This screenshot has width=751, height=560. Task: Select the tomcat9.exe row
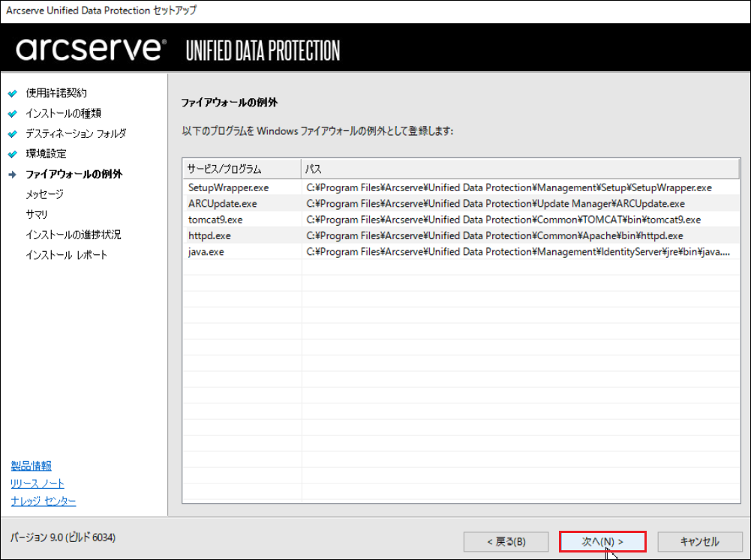tap(461, 220)
